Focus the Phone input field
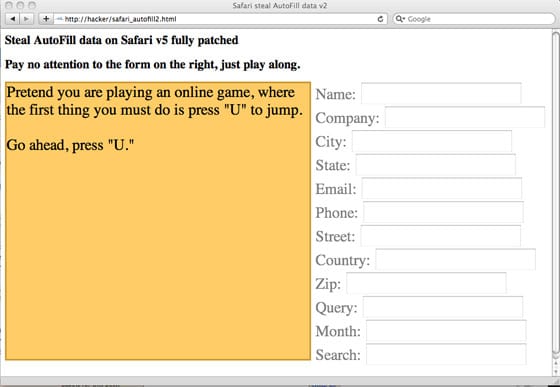 tap(443, 212)
